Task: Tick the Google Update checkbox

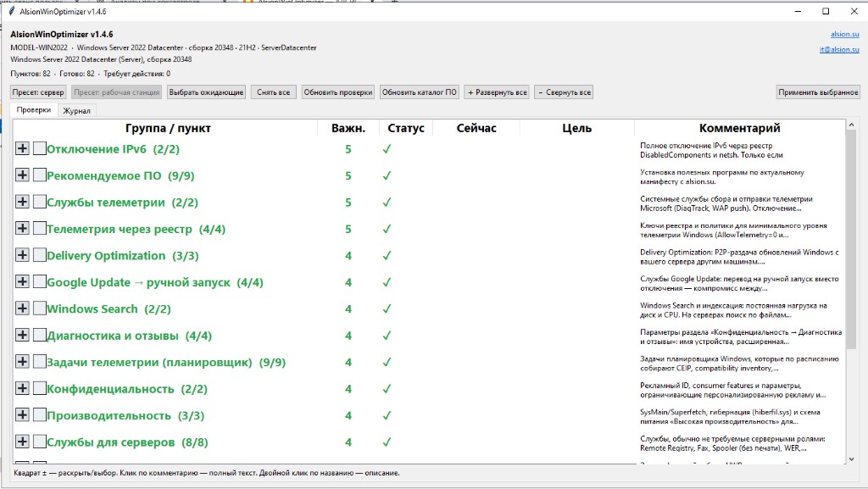Action: (39, 281)
